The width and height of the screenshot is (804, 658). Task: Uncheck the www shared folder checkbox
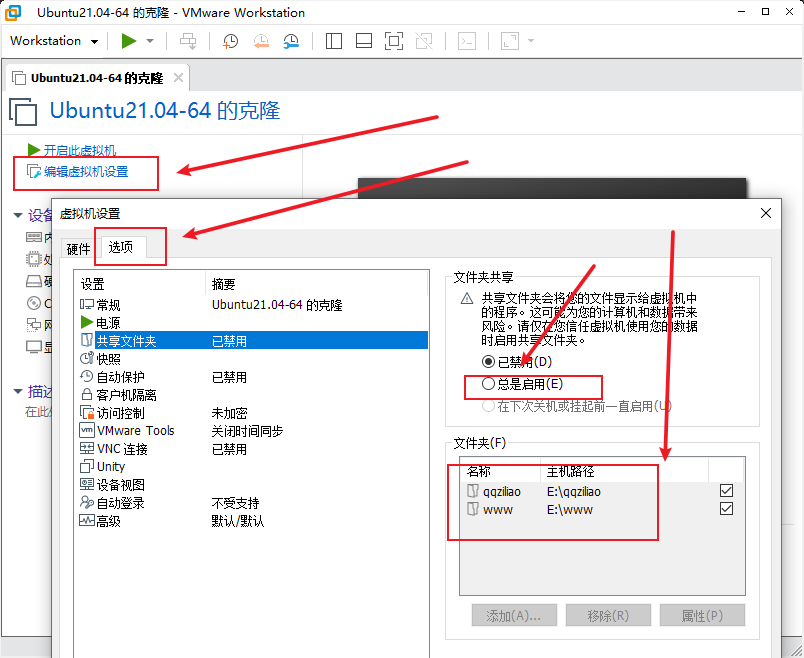(726, 509)
